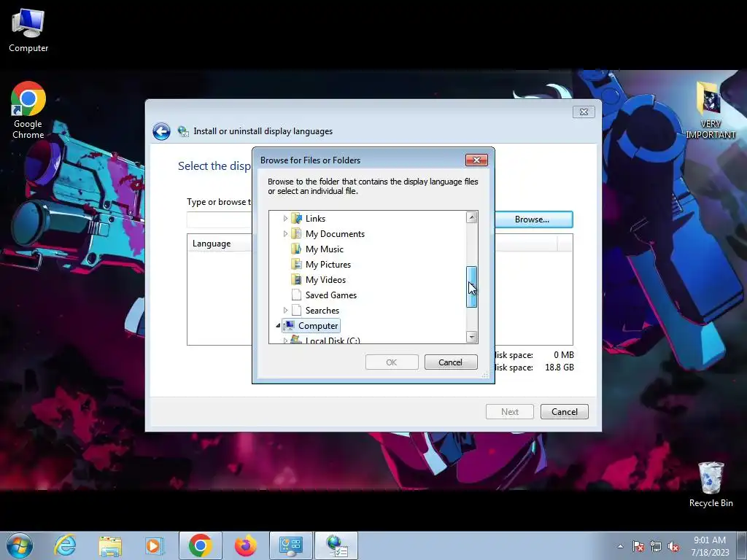Viewport: 747px width, 560px height.
Task: Click the back arrow in the language wizard
Action: coord(161,131)
